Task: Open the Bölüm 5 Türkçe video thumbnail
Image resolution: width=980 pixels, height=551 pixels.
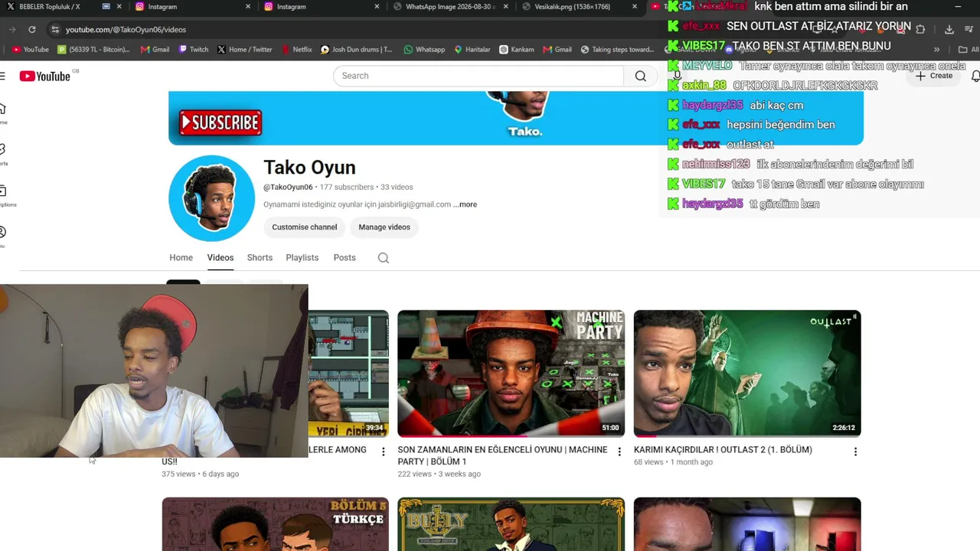Action: pyautogui.click(x=275, y=524)
